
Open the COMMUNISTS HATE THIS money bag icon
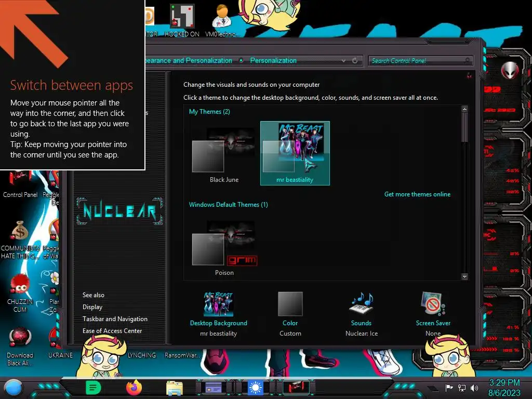tap(20, 240)
